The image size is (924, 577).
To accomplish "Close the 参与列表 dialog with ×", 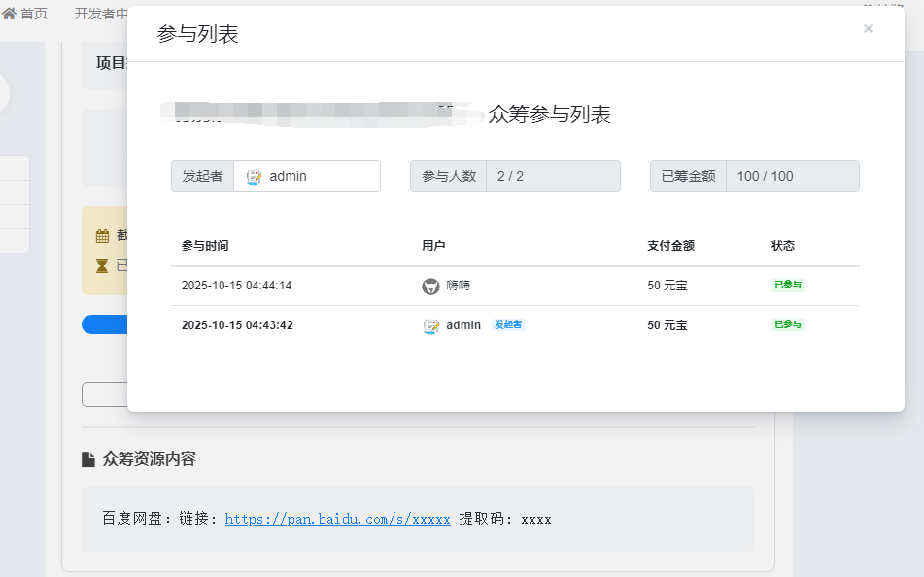I will [868, 29].
